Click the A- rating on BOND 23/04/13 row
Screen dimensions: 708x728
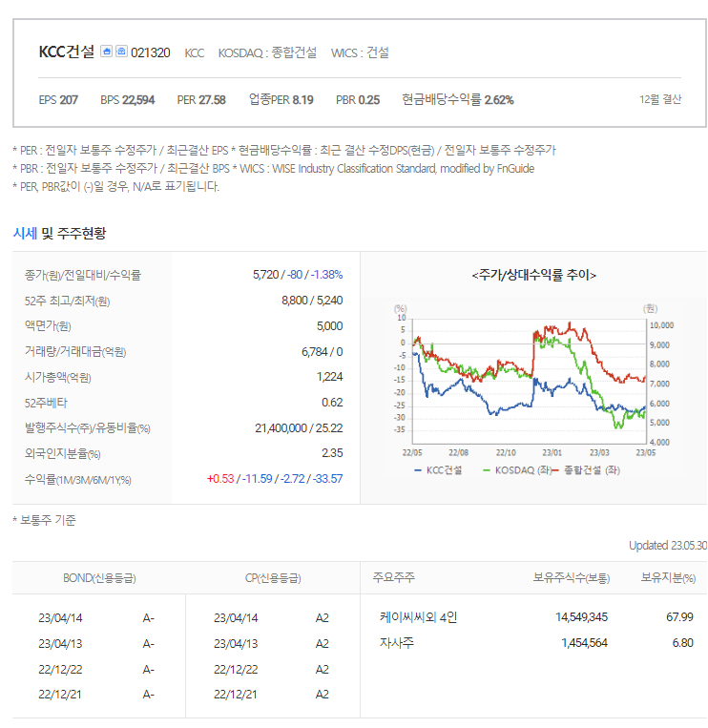[148, 644]
